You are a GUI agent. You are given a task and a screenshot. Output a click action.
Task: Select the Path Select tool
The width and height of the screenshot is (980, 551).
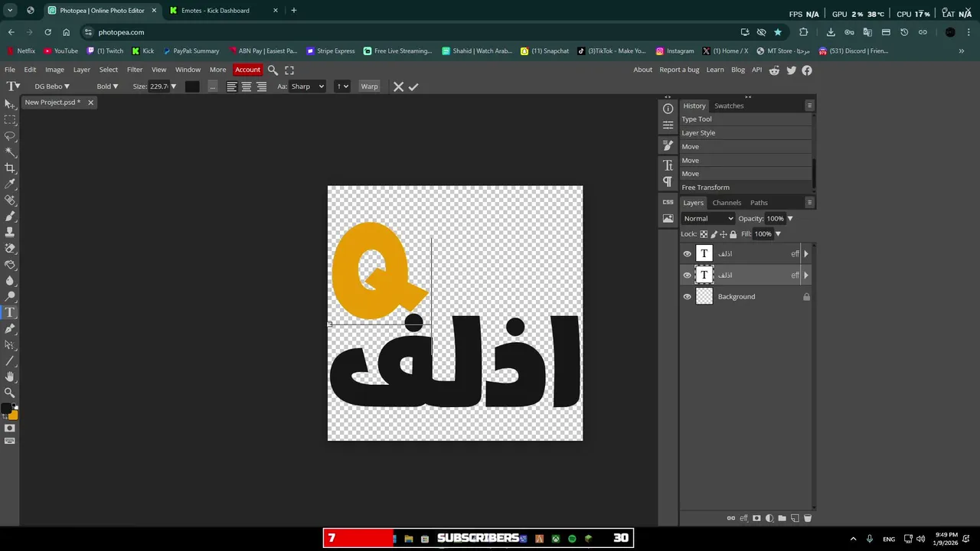(x=10, y=344)
